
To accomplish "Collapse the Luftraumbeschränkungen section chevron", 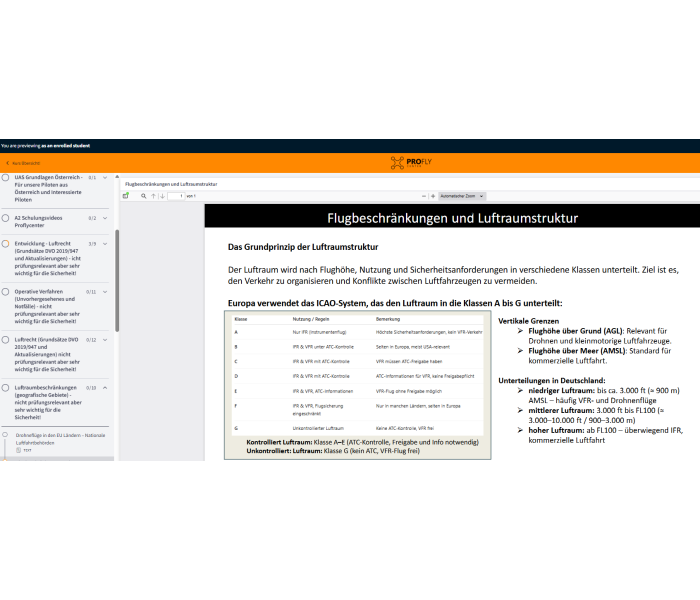I will pyautogui.click(x=105, y=388).
